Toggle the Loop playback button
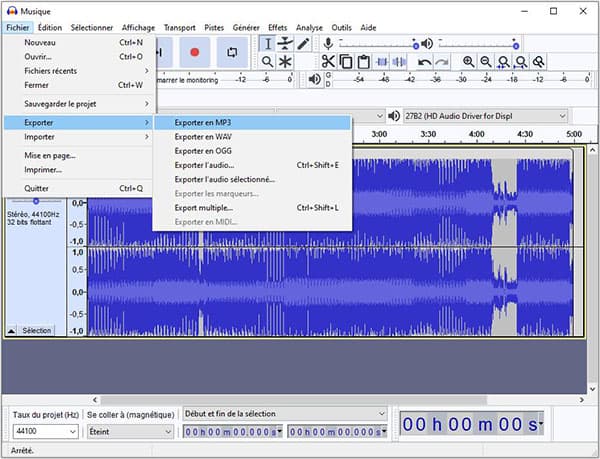This screenshot has height=459, width=600. 232,52
